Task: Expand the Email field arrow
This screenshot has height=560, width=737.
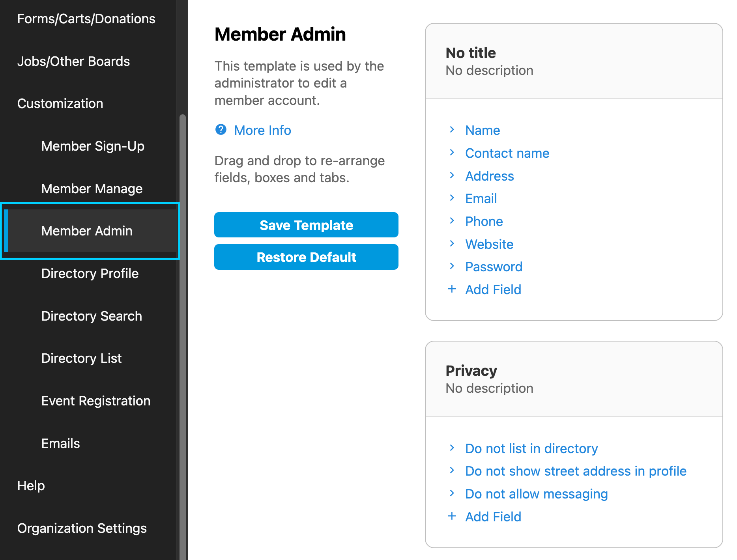Action: click(x=452, y=198)
